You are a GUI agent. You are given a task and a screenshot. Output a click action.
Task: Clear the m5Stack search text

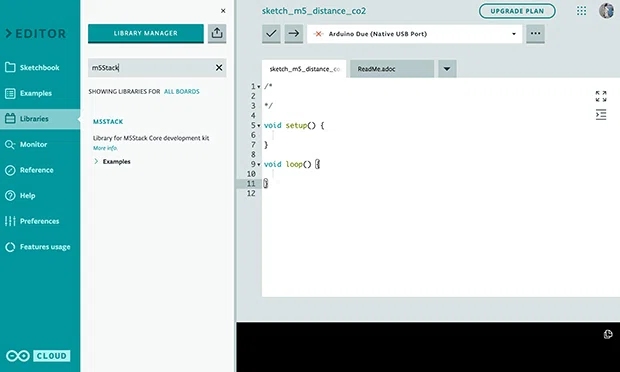coord(219,68)
